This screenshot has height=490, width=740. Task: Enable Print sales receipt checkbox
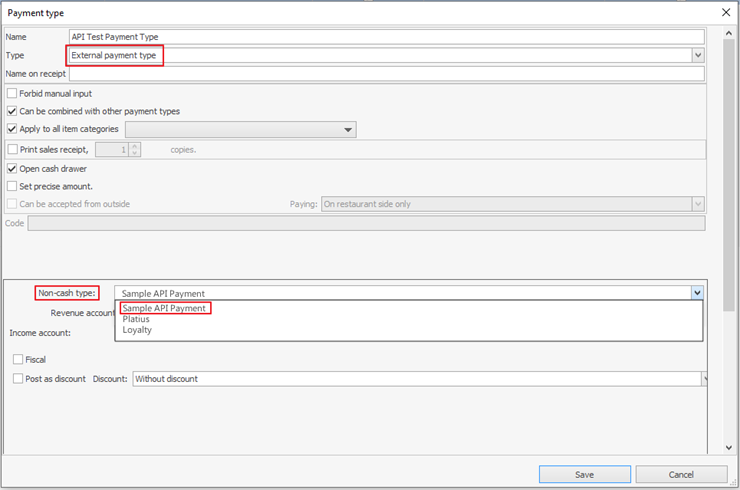[x=13, y=149]
